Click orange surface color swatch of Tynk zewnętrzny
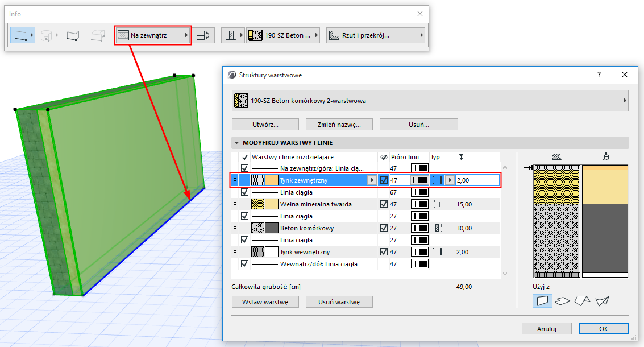644x347 pixels. point(272,180)
